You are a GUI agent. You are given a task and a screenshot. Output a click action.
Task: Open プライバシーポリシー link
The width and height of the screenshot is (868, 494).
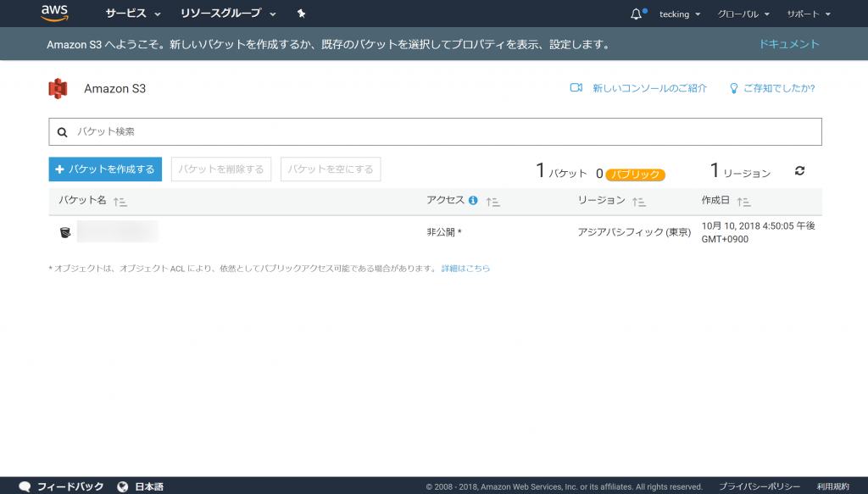click(x=759, y=487)
